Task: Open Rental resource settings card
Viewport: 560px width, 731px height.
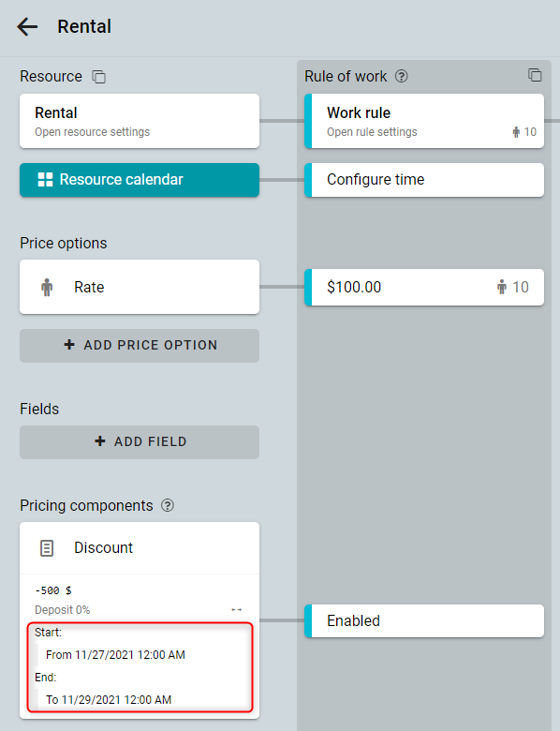Action: (140, 121)
